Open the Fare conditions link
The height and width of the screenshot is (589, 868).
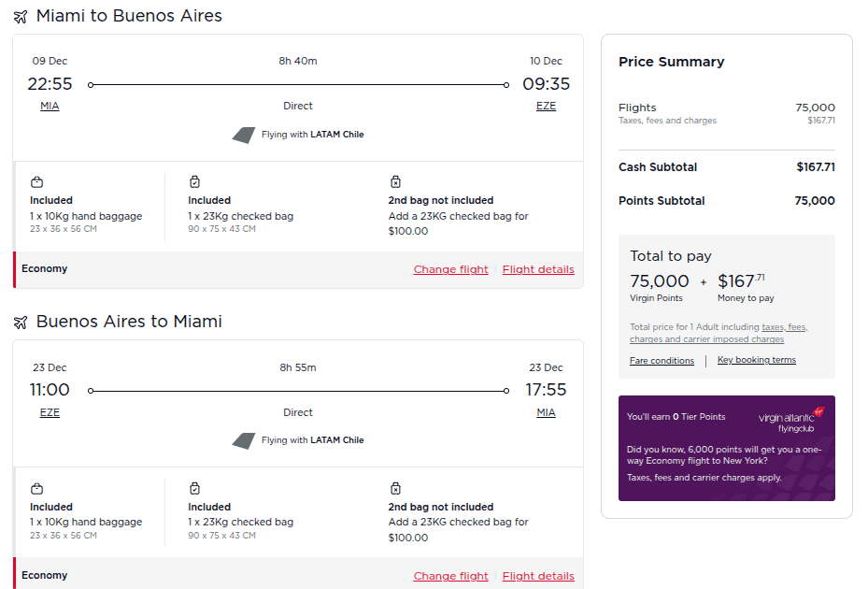pyautogui.click(x=662, y=360)
